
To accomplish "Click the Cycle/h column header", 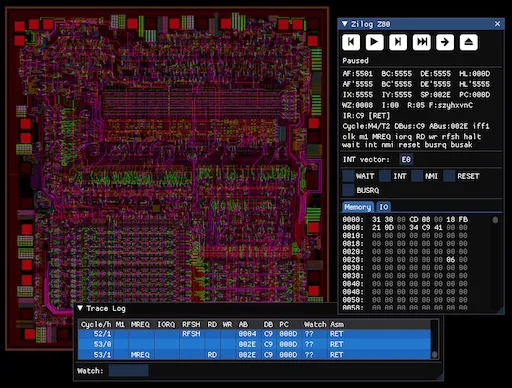I will click(96, 324).
